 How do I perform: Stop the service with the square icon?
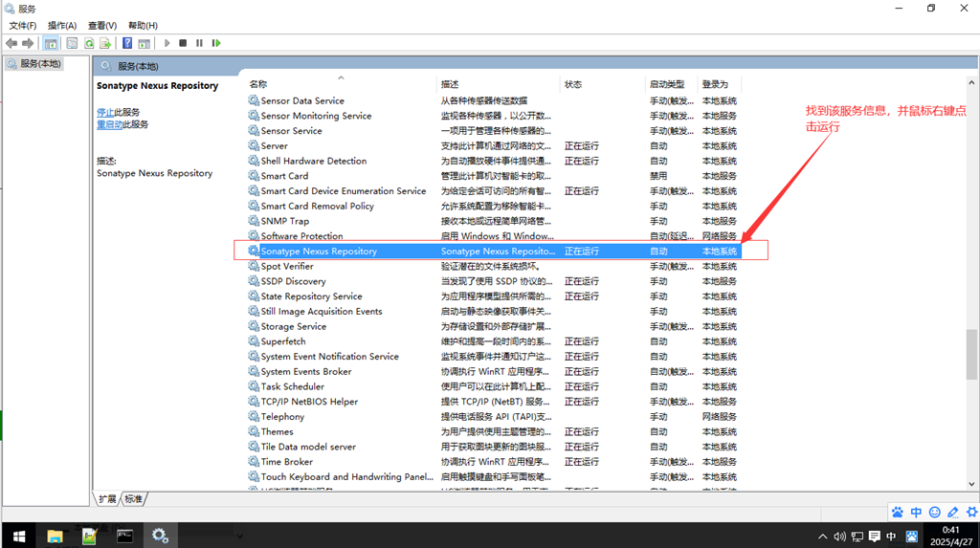(183, 43)
